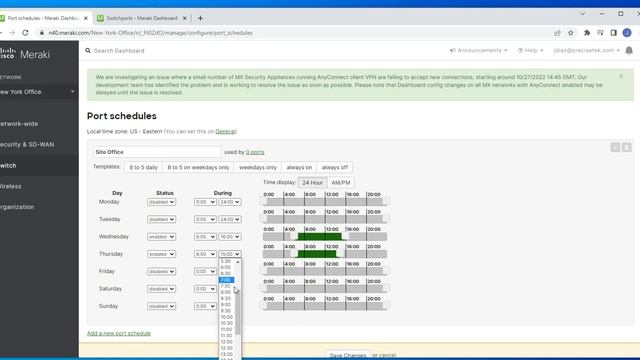The height and width of the screenshot is (360, 640).
Task: Click Save Changes button
Action: pos(348,355)
